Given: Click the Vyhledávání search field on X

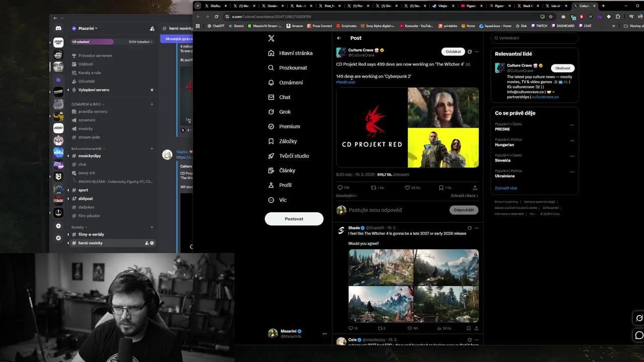Looking at the screenshot, I should 535,38.
